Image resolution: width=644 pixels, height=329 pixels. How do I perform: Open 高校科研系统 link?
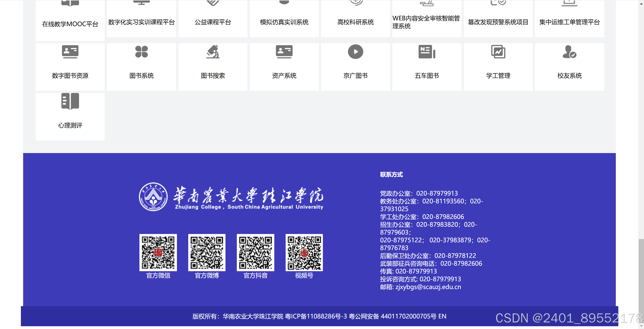(x=355, y=22)
